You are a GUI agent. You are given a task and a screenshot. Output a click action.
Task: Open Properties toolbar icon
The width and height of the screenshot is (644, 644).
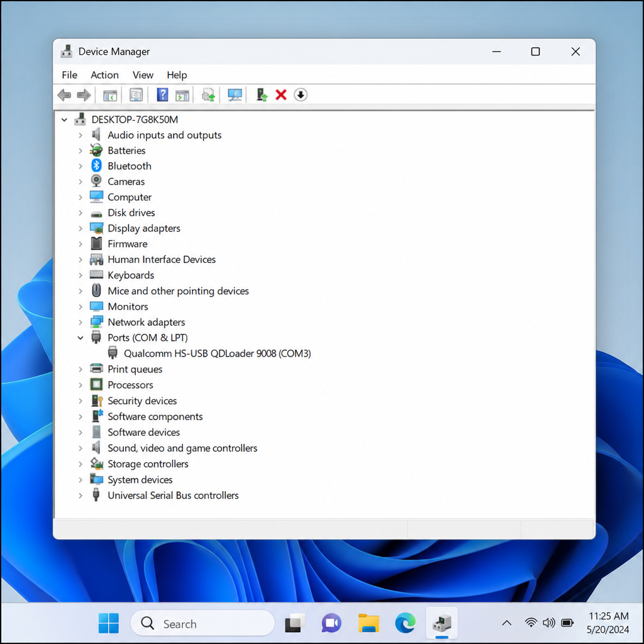click(x=136, y=96)
